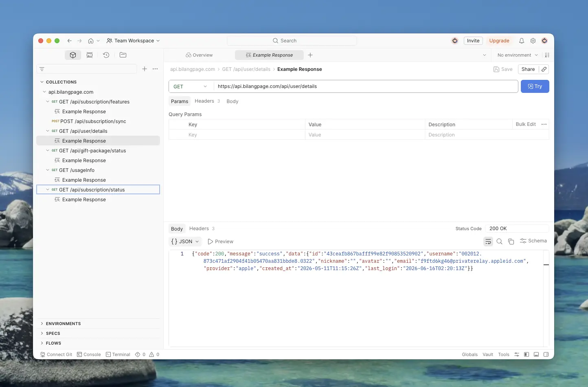Image resolution: width=588 pixels, height=387 pixels.
Task: Toggle the sidebar layout in status bar
Action: [x=527, y=354]
